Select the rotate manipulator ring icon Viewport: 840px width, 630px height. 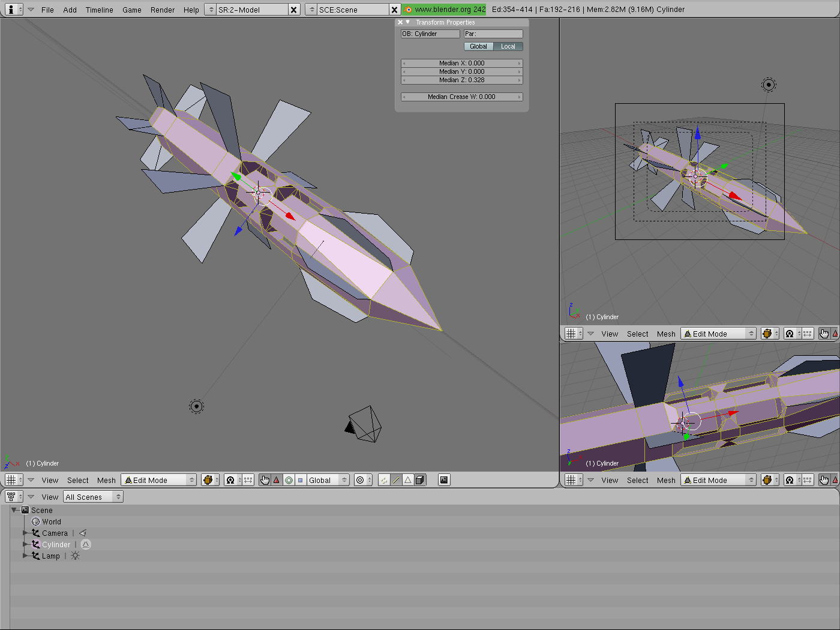(x=289, y=480)
